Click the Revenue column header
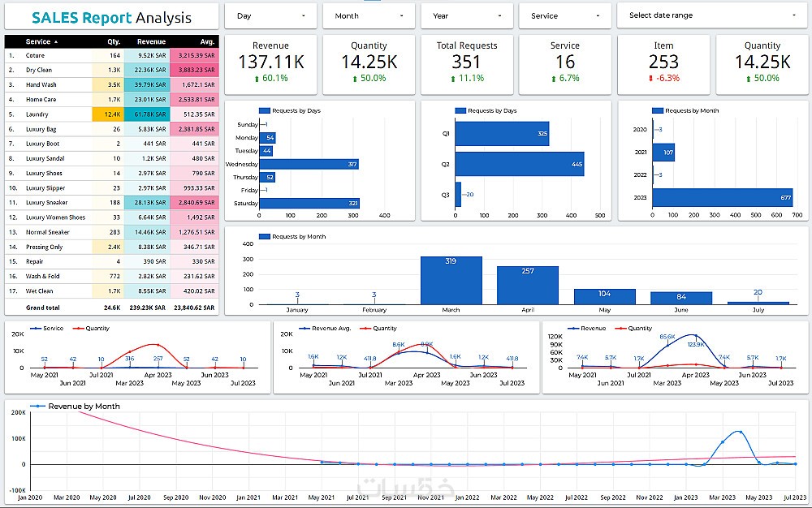Screen dimensions: 812x508 [151, 41]
